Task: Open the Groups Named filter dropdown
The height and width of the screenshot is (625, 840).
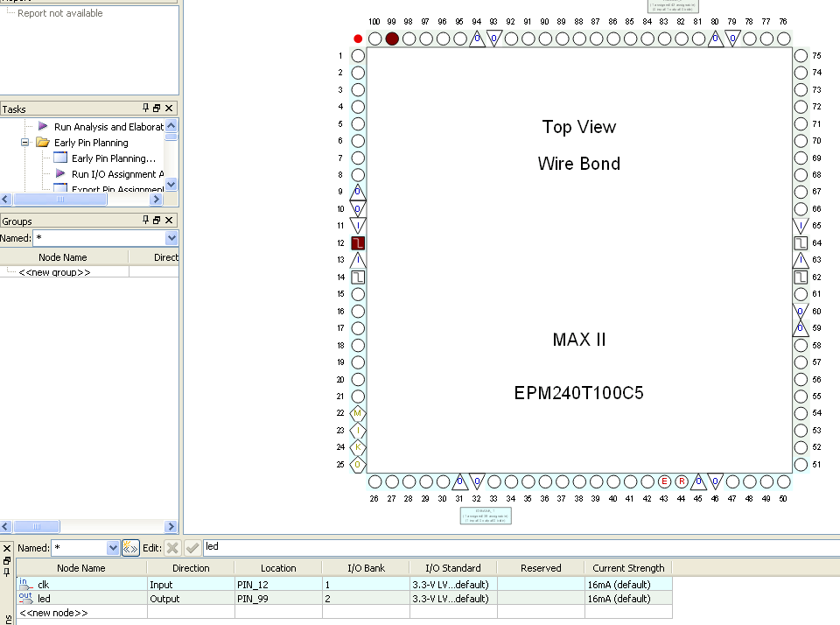Action: (171, 238)
